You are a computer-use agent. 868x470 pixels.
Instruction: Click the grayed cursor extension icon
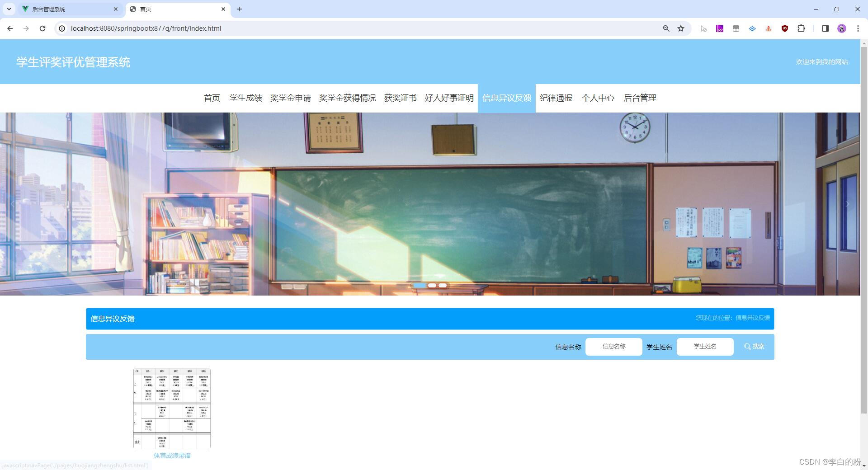[x=703, y=28]
